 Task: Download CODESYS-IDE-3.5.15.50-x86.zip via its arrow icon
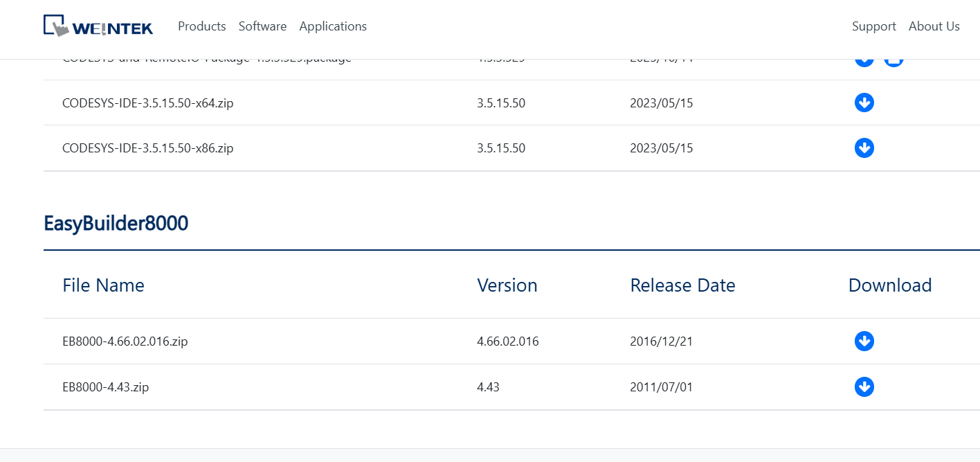coord(864,148)
